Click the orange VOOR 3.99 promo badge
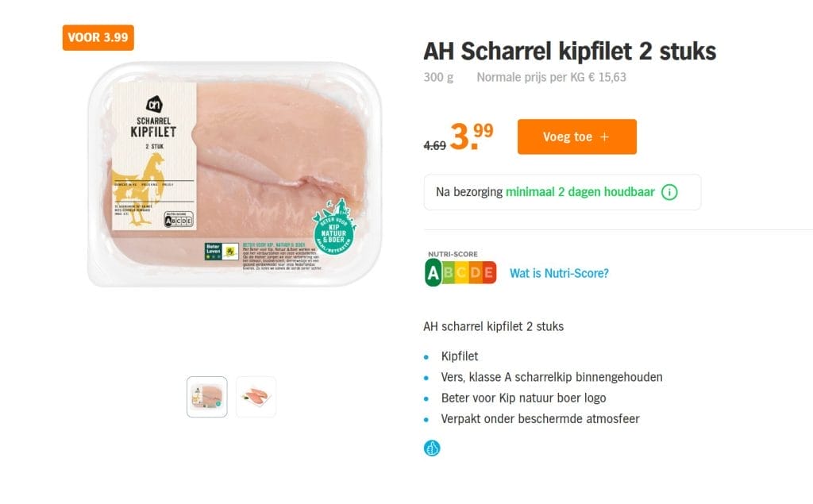813x504 pixels. (x=98, y=37)
